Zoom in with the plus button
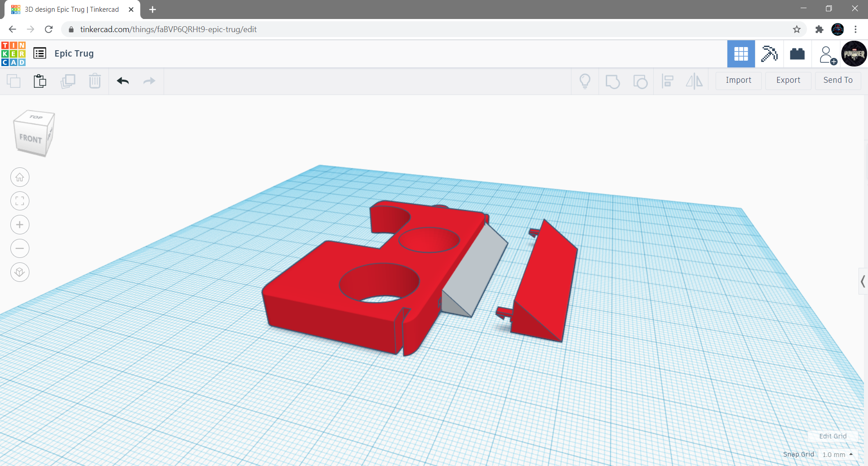Viewport: 868px width, 466px height. tap(20, 225)
